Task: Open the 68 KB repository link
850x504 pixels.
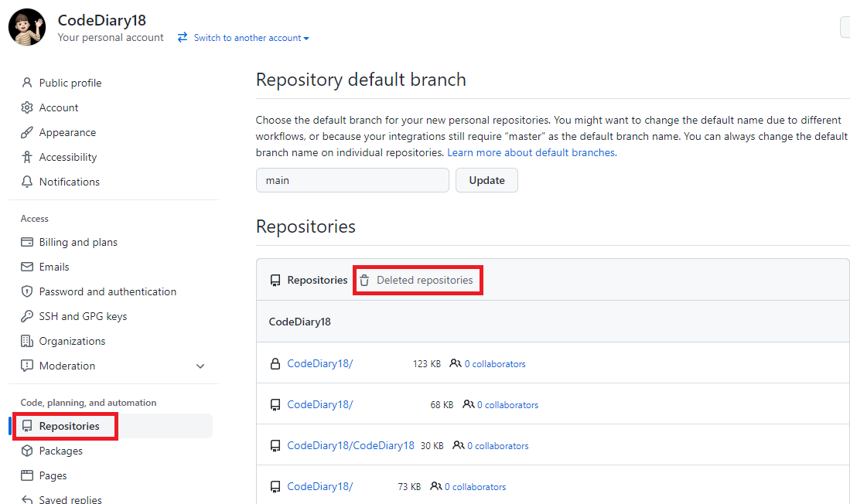Action: (x=320, y=405)
